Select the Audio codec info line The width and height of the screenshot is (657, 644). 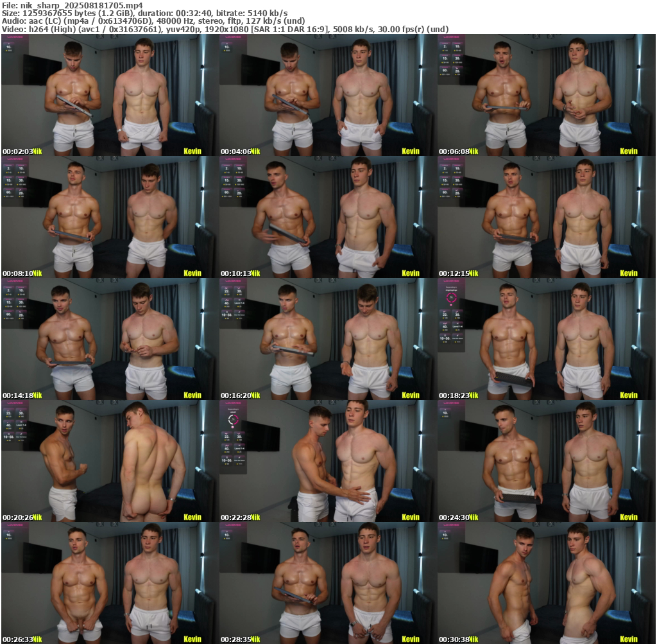coord(157,21)
